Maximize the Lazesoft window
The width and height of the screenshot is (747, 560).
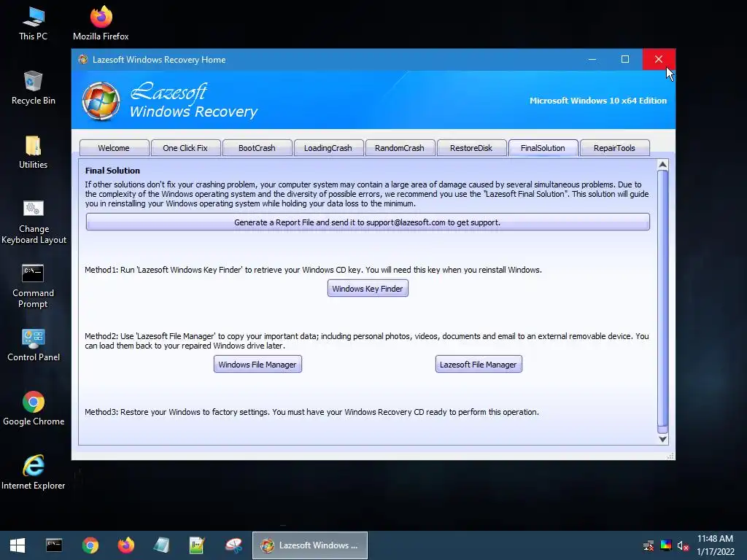[x=625, y=60]
